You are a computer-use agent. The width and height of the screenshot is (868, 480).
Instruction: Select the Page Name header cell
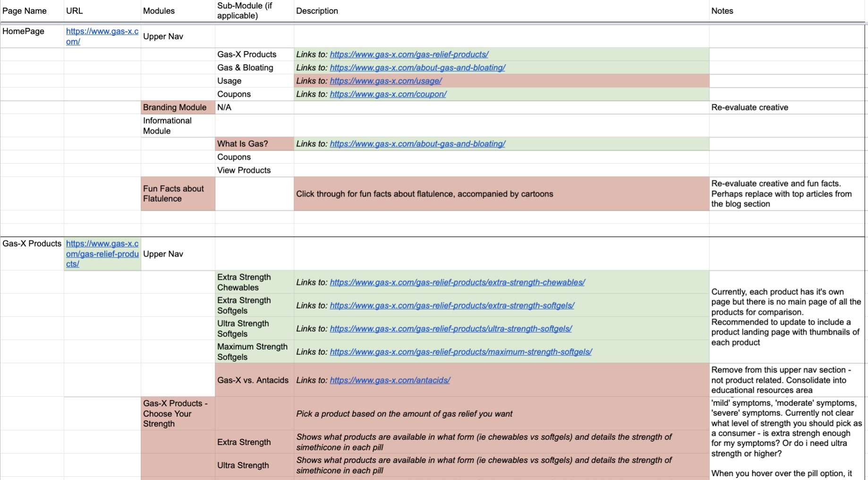click(x=32, y=11)
